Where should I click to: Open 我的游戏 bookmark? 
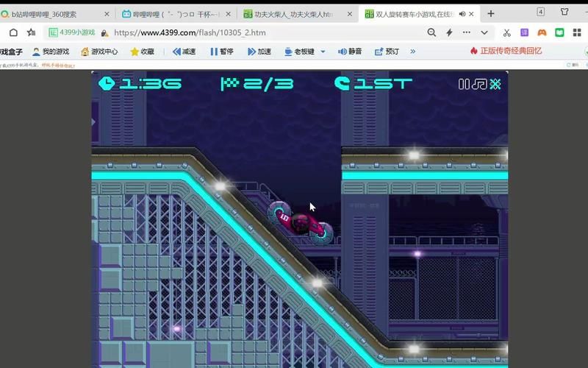51,52
